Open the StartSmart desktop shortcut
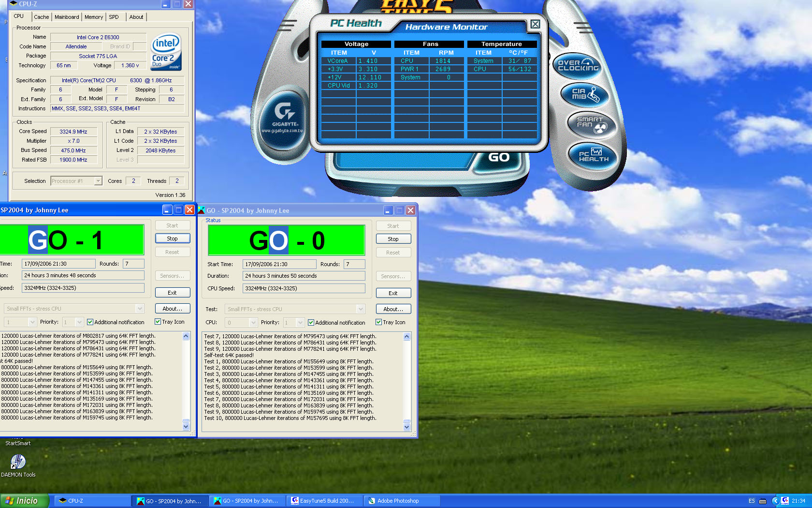 [18, 443]
